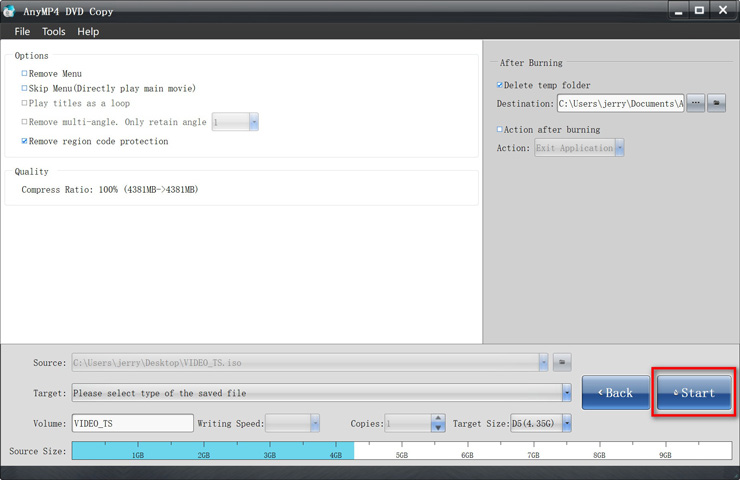The image size is (740, 480).
Task: Click the AnyMP4 DVD Copy logo icon
Action: pos(10,11)
